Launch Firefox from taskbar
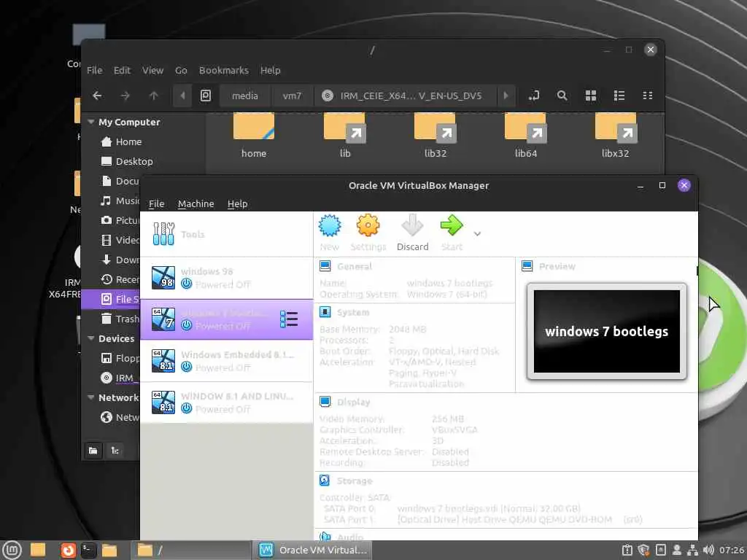This screenshot has height=560, width=747. pos(68,551)
